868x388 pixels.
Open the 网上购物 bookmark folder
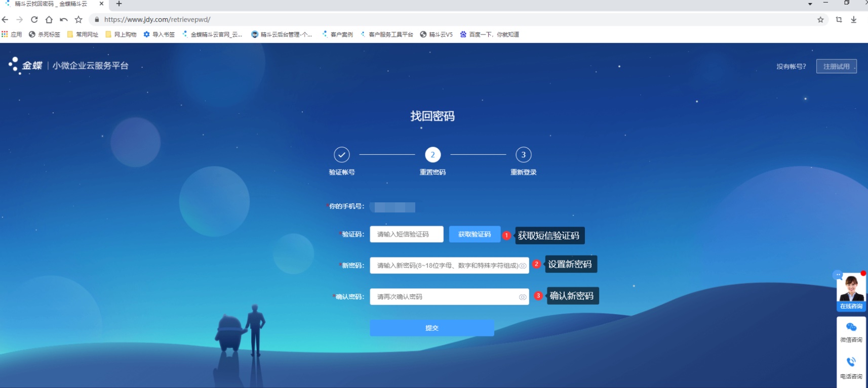coord(121,34)
